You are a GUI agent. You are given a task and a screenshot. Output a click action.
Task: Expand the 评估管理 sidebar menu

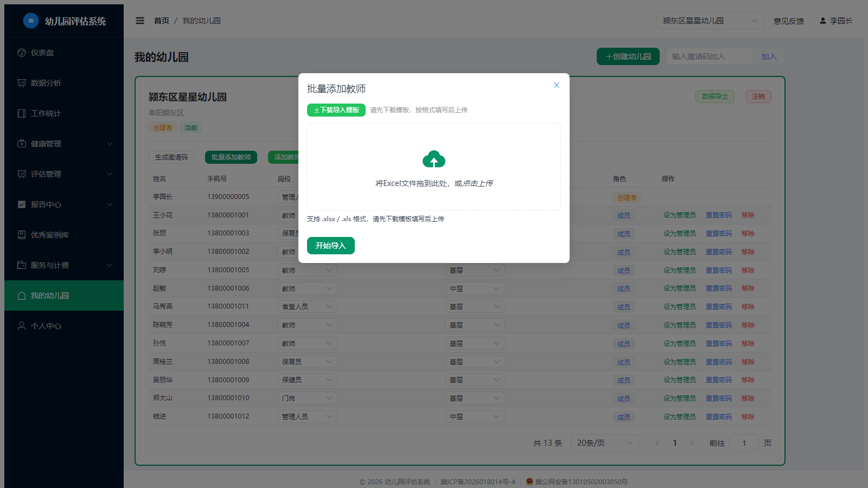pyautogui.click(x=64, y=174)
